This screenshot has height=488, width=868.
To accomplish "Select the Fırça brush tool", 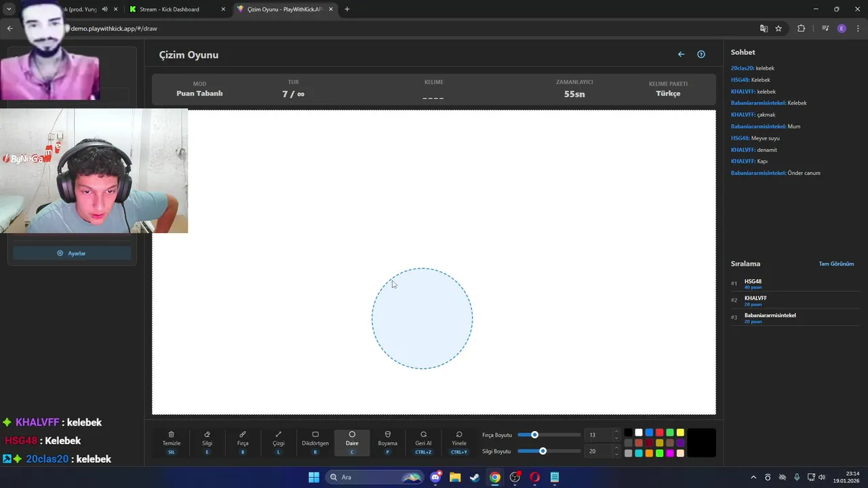I will pos(243,443).
